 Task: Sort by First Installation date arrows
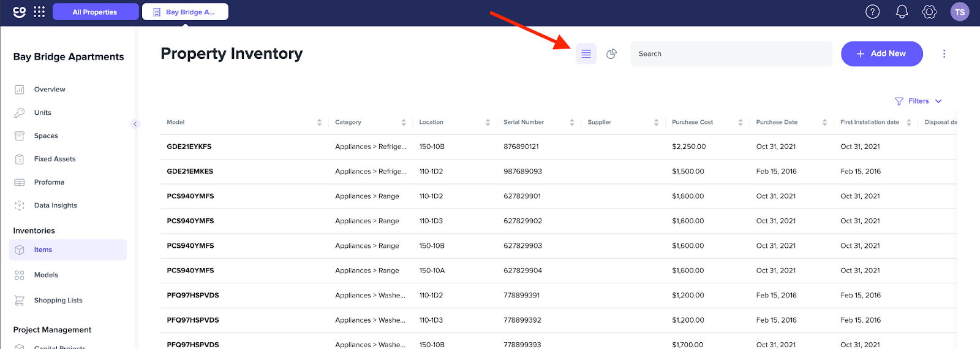909,123
